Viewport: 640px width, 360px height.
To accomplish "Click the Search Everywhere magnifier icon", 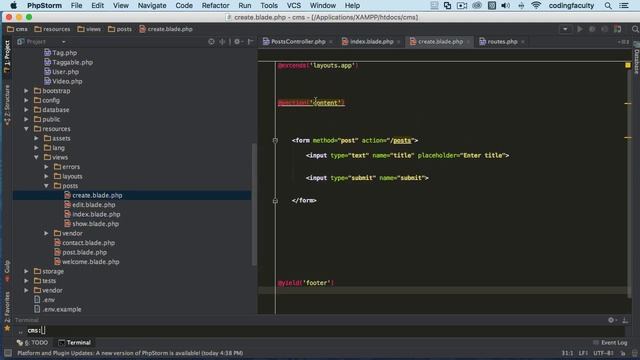I will [x=635, y=29].
